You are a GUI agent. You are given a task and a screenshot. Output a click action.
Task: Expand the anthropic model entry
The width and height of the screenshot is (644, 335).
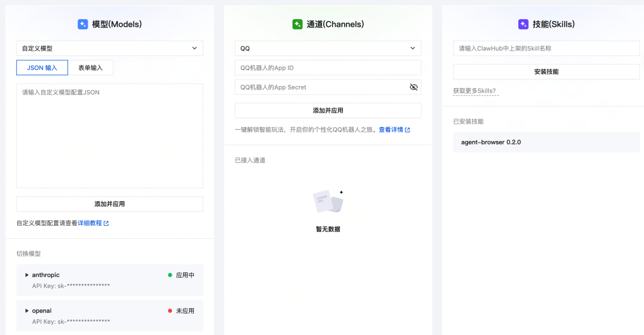[x=27, y=275]
